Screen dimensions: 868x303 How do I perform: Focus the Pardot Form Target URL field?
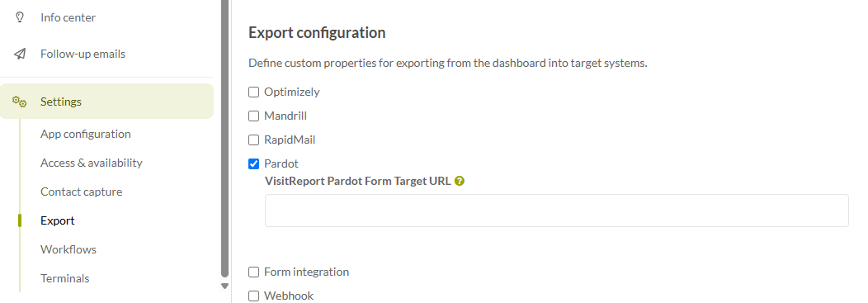point(556,211)
